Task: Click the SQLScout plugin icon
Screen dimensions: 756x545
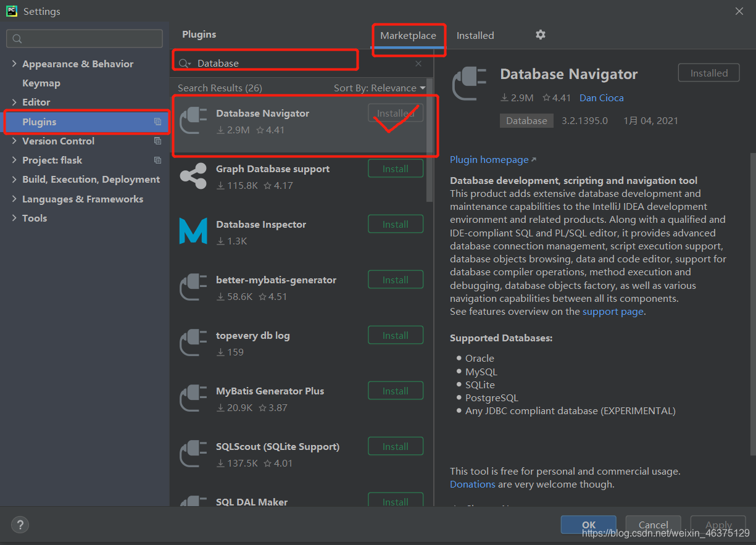Action: pos(193,454)
